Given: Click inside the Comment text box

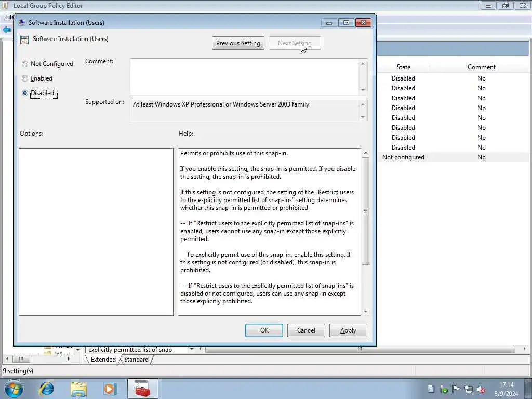Looking at the screenshot, I should [244, 77].
